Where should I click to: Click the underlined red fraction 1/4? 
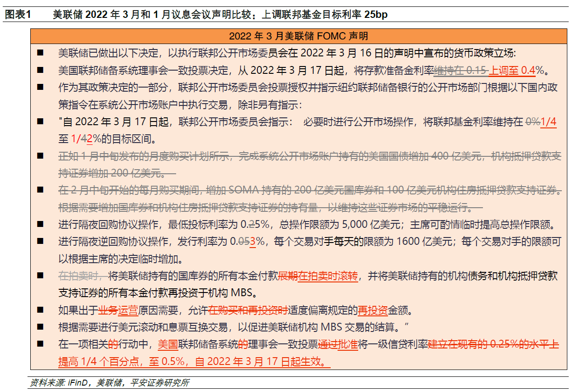[x=549, y=121]
